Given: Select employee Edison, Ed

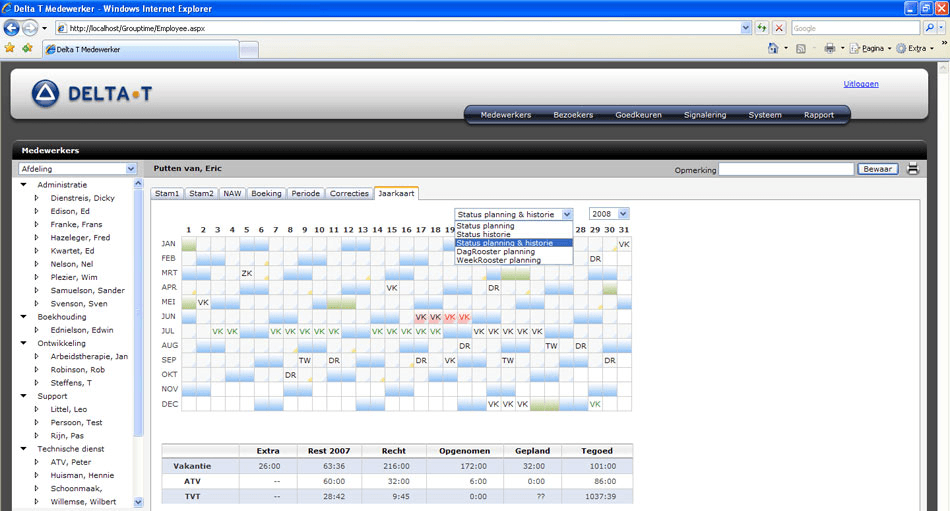Looking at the screenshot, I should (70, 211).
